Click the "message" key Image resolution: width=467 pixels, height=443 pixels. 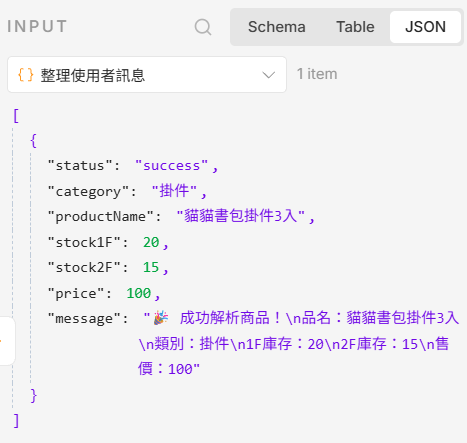[84, 319]
